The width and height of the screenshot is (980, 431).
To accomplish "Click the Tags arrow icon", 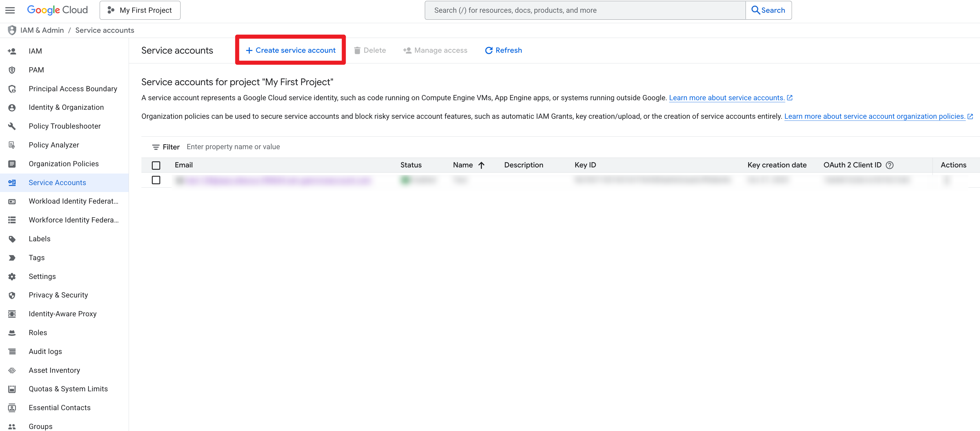I will pos(12,257).
